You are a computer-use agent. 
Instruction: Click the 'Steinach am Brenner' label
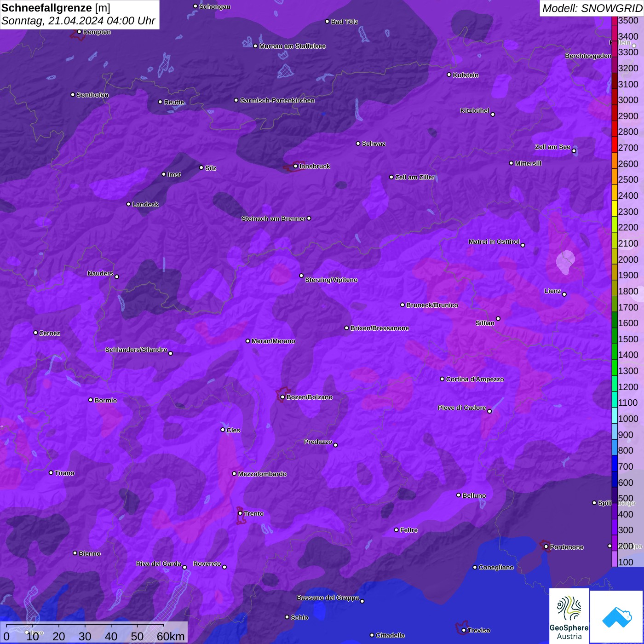tap(273, 218)
